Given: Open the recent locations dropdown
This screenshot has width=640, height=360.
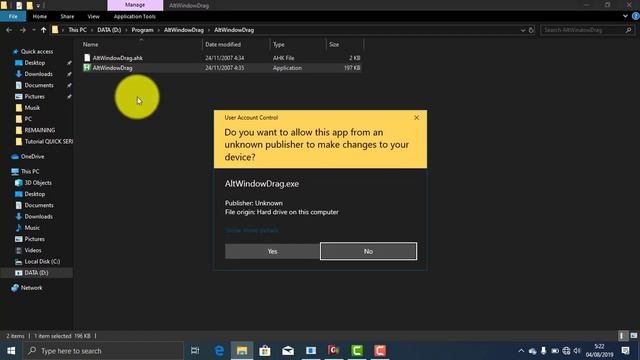Looking at the screenshot, I should point(33,30).
